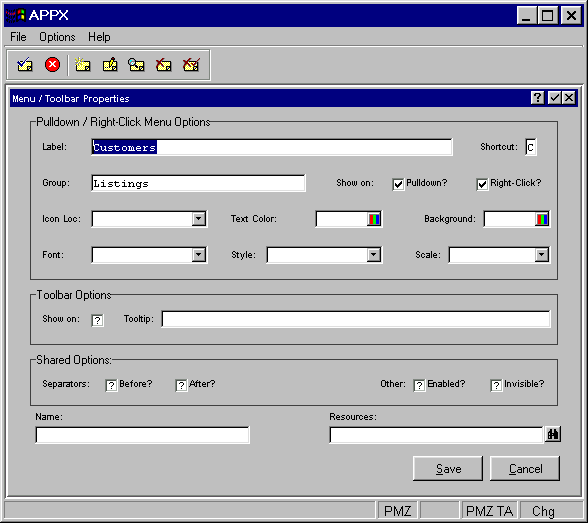Click the PMZ TA status bar entry
The width and height of the screenshot is (588, 523).
coord(489,511)
